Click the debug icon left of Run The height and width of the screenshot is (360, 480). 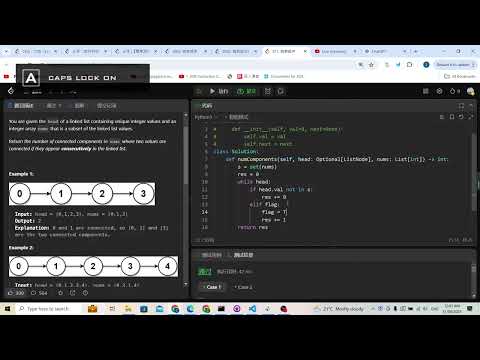(199, 91)
